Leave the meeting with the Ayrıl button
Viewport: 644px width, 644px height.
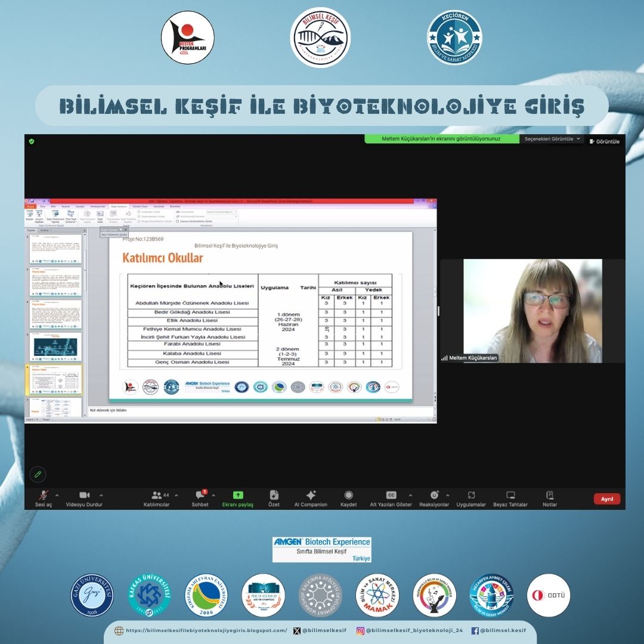pos(607,499)
